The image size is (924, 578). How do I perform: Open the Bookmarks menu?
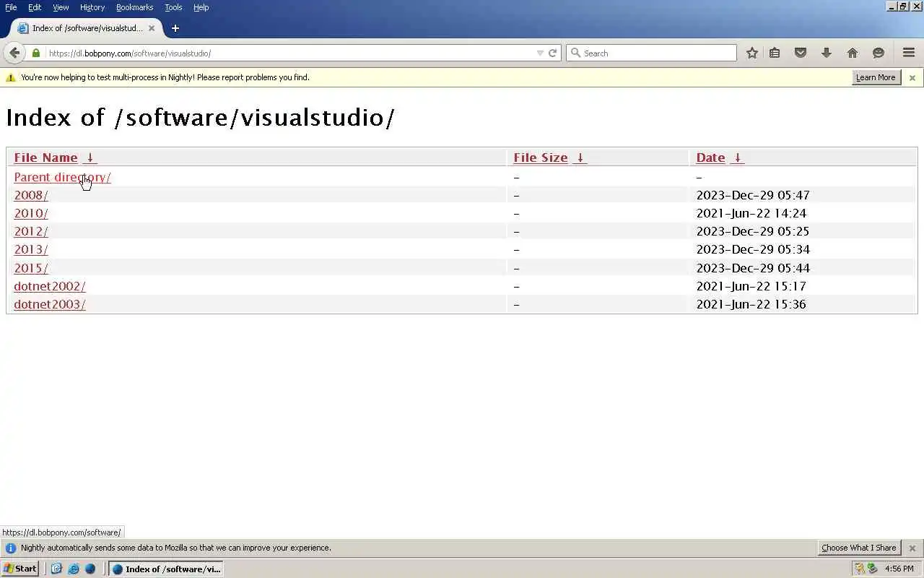coord(134,7)
